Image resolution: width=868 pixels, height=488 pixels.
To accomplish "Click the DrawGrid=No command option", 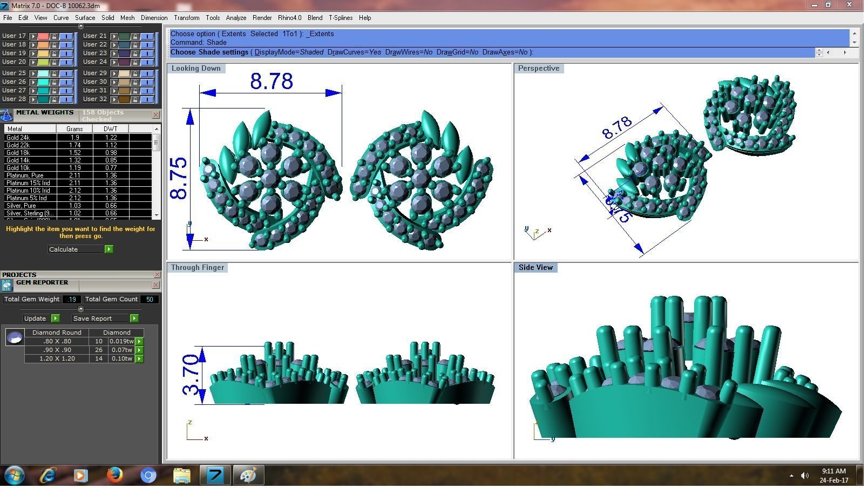I will 459,52.
